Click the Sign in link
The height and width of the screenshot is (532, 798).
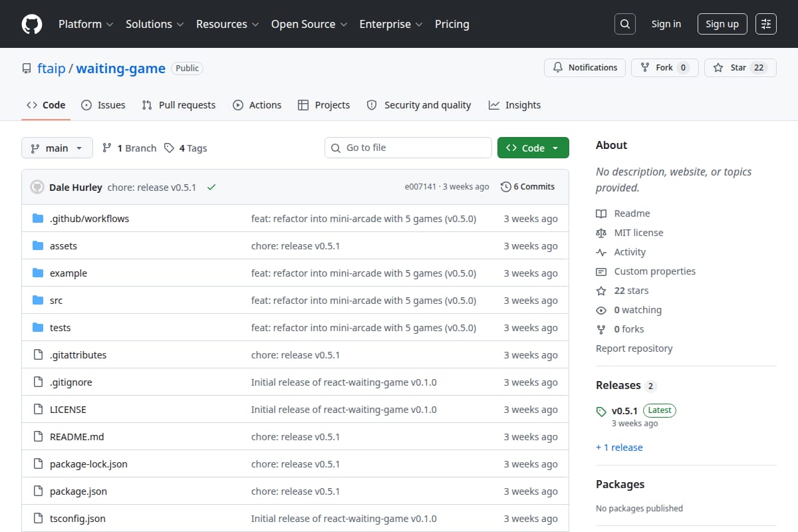(666, 24)
